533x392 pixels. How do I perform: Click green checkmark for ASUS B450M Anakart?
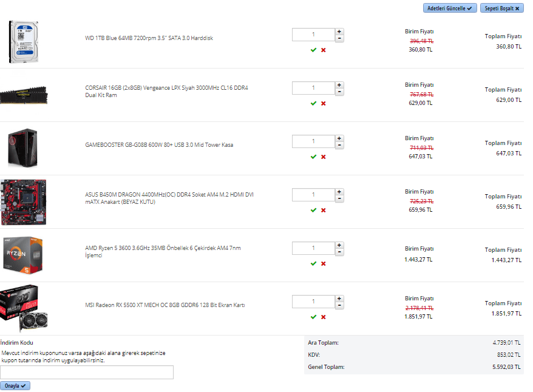(x=313, y=210)
